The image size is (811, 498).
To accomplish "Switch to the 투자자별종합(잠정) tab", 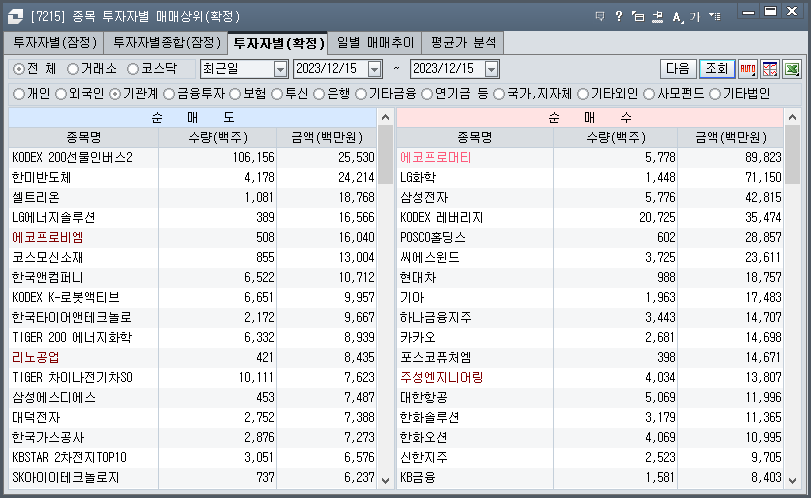I will point(167,42).
